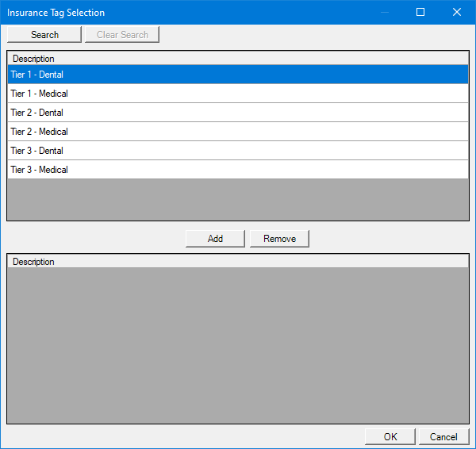Maximize the Insurance Tag Selection window
Image resolution: width=476 pixels, height=449 pixels.
click(420, 12)
